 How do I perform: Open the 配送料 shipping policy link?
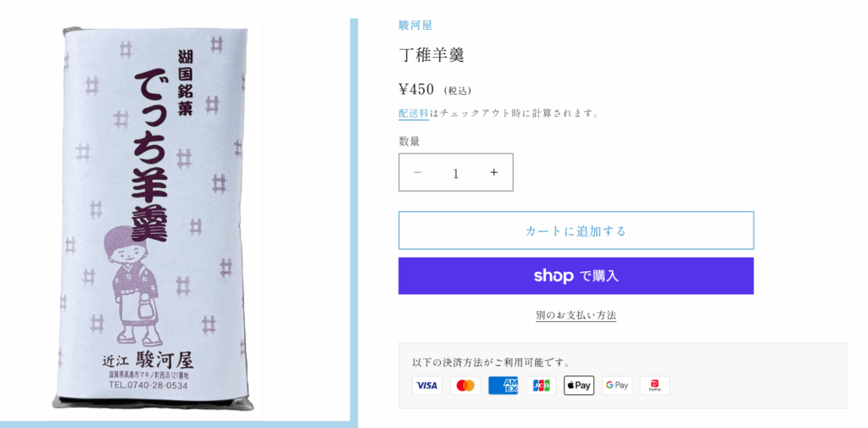(414, 113)
